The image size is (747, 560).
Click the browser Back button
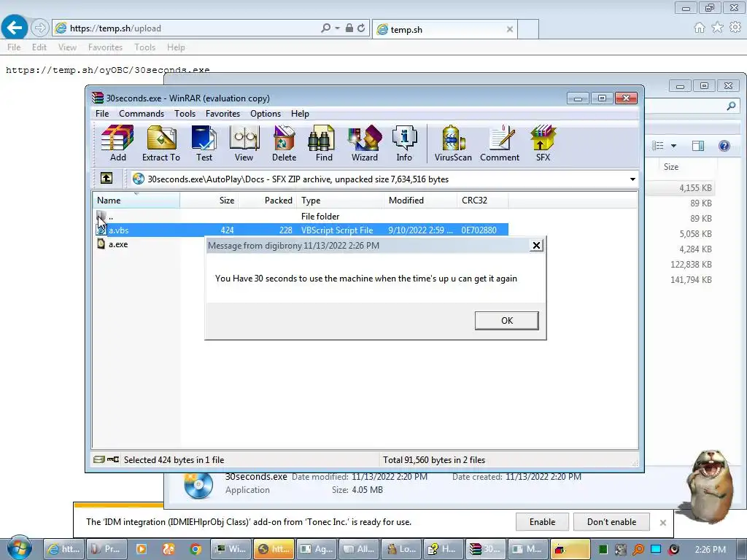coord(15,28)
